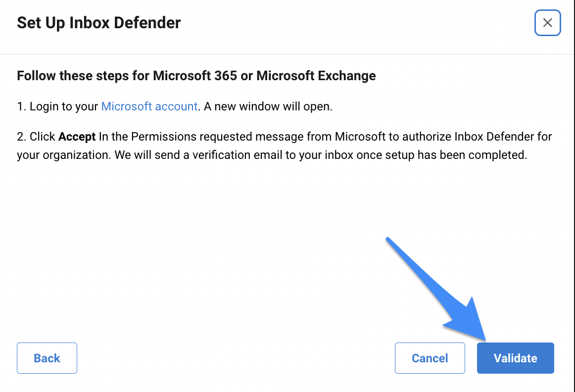
Task: Dismiss the dialog using Cancel
Action: click(x=430, y=358)
